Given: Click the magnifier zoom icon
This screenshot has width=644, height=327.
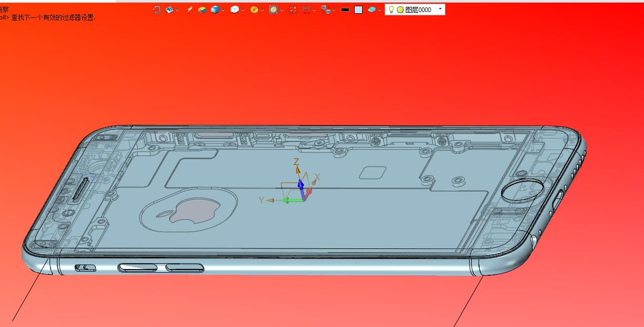Looking at the screenshot, I should coord(274,9).
